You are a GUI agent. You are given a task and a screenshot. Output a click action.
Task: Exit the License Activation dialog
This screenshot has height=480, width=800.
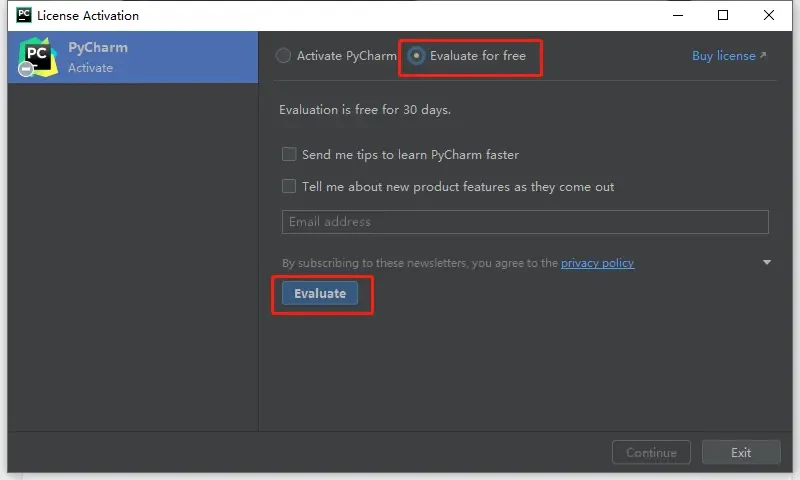point(741,453)
